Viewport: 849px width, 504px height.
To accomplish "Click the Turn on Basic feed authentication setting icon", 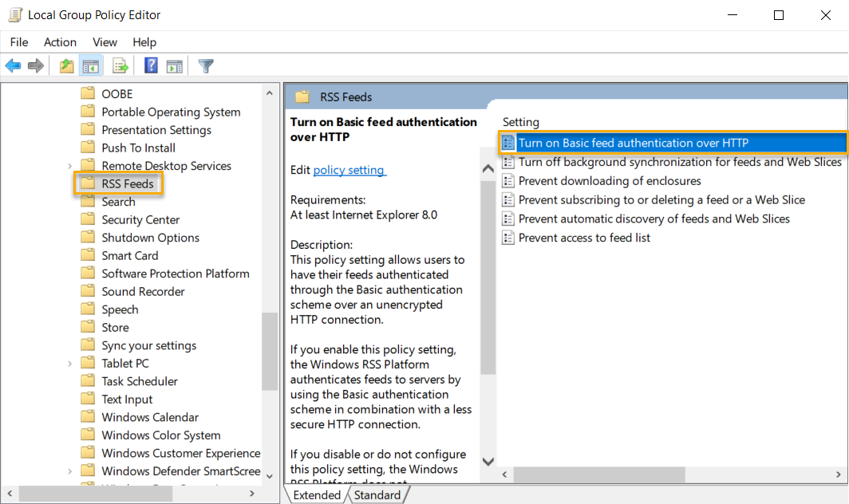I will pos(508,142).
